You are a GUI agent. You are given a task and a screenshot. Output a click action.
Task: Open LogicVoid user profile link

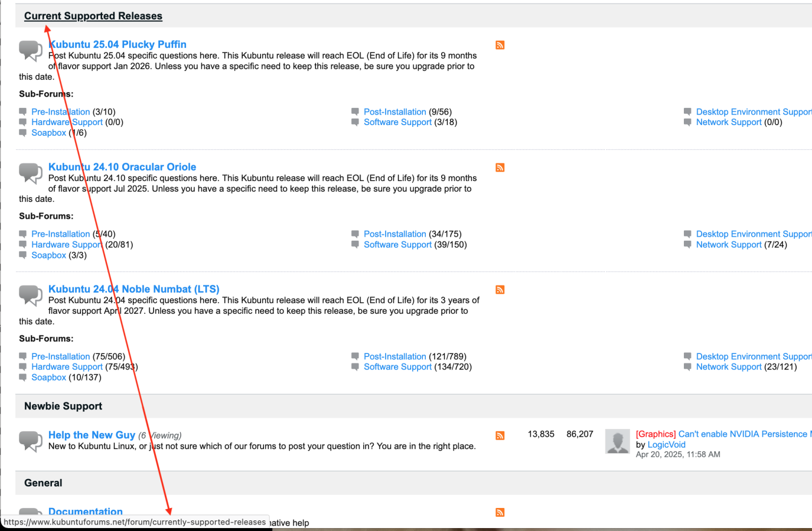(x=667, y=445)
